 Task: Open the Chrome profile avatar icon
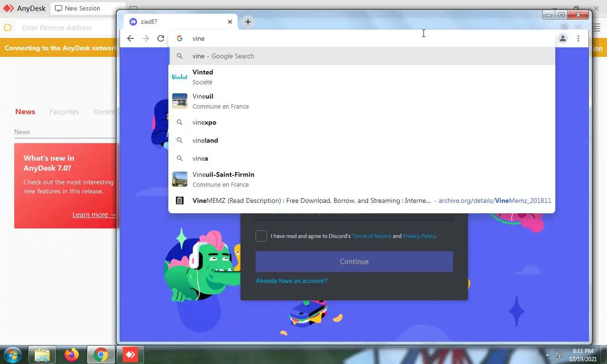563,39
